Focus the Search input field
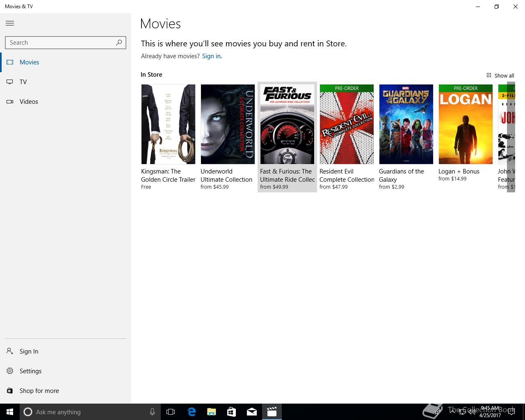The width and height of the screenshot is (525, 420). point(66,43)
